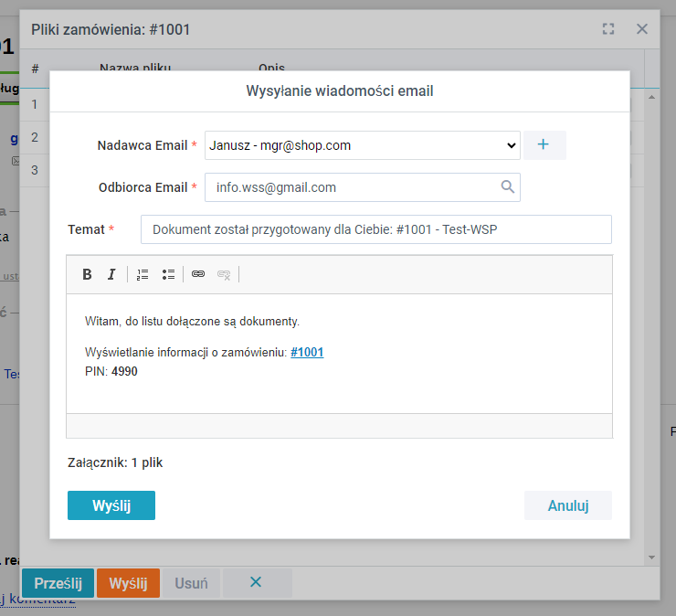This screenshot has width=676, height=616.
Task: Click into the Temat subject field
Action: tap(375, 229)
